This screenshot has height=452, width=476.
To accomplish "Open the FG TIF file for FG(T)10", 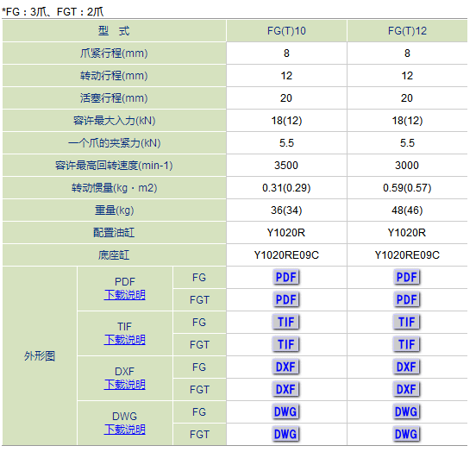I will click(286, 322).
